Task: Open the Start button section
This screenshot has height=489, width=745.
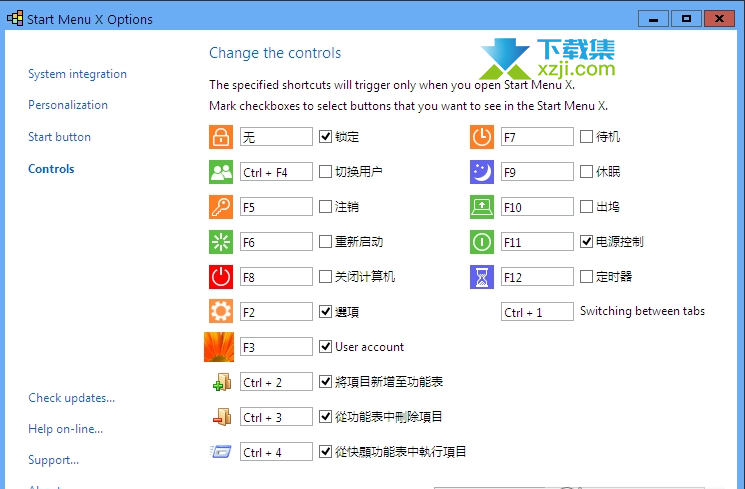Action: (x=59, y=137)
